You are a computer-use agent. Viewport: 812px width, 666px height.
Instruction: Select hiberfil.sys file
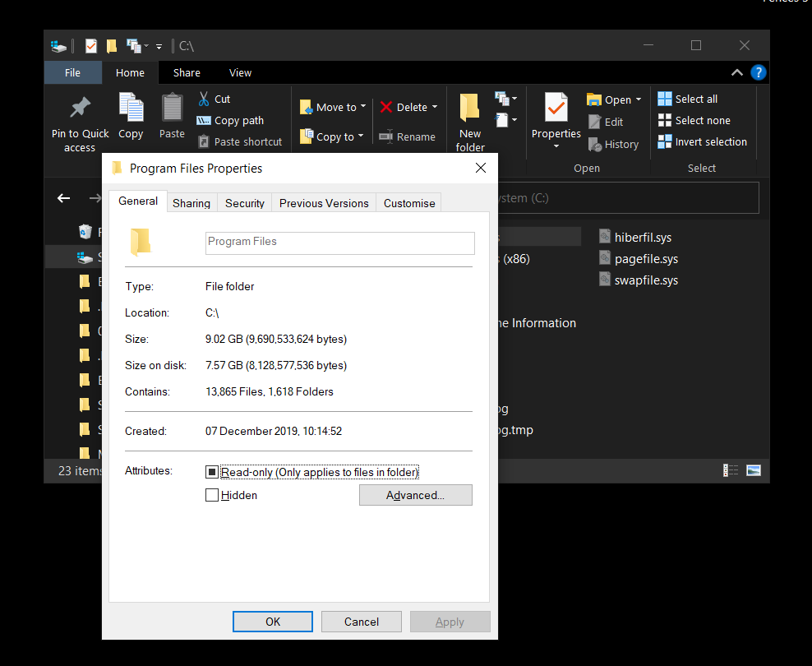tap(635, 237)
